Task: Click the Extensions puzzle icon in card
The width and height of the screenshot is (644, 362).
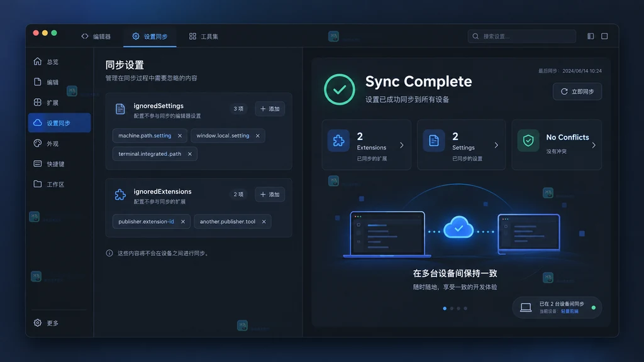Action: [x=338, y=141]
